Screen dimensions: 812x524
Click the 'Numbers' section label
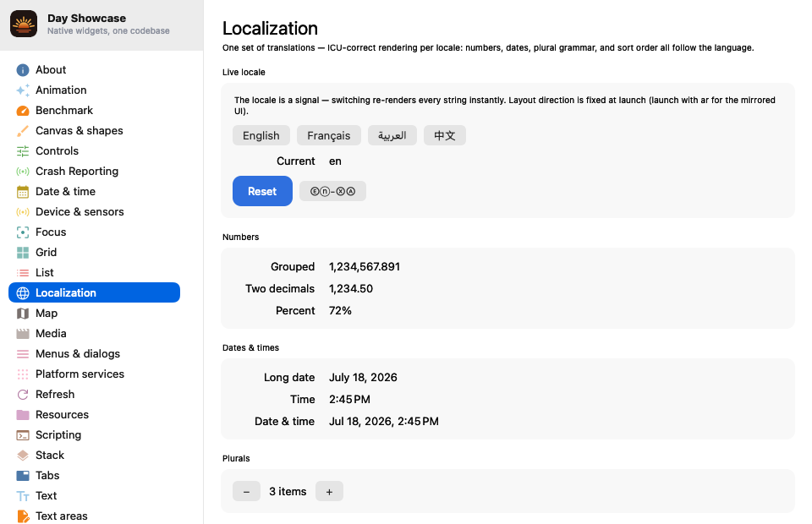pyautogui.click(x=241, y=237)
